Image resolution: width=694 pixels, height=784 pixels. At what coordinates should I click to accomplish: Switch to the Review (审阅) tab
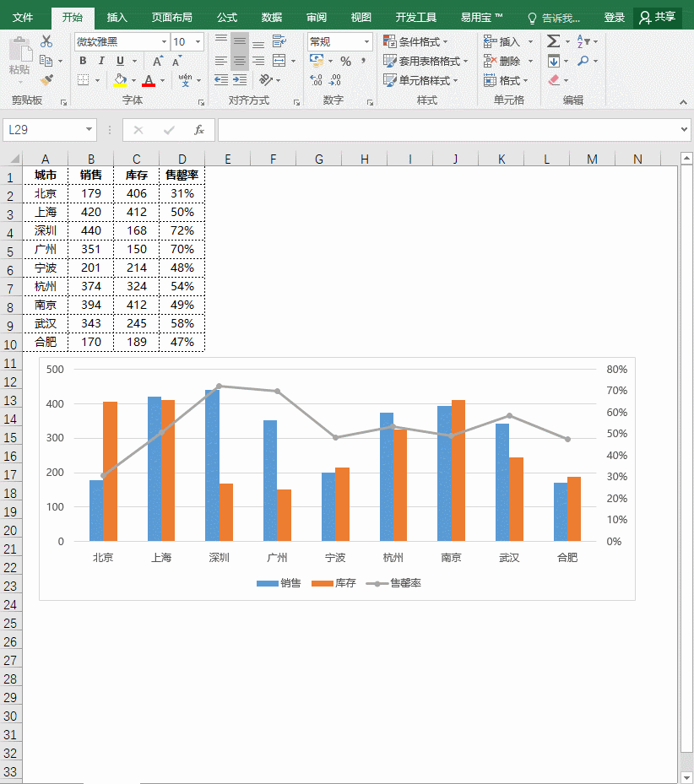[317, 18]
